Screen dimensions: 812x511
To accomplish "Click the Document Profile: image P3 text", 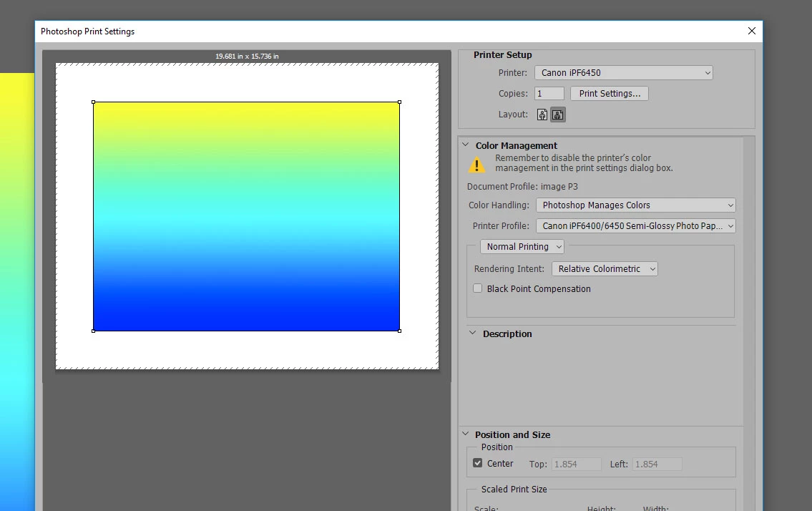I will point(522,187).
